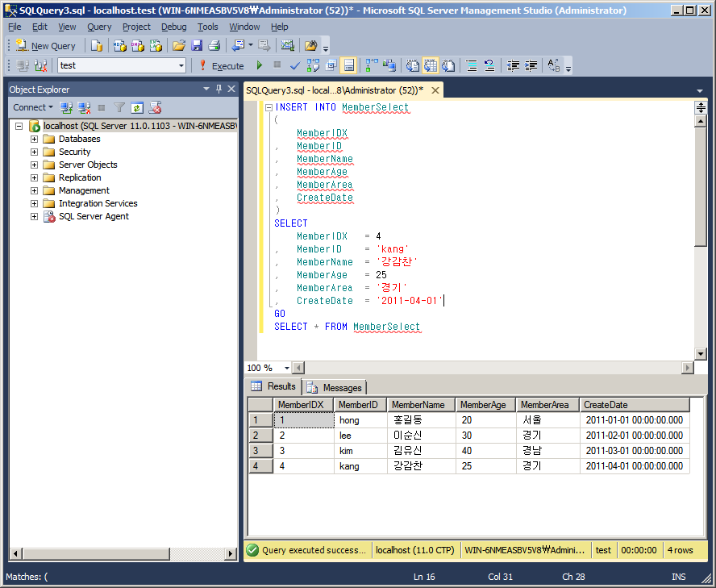Open the 100 % zoom dropdown
The width and height of the screenshot is (716, 588).
pos(287,368)
